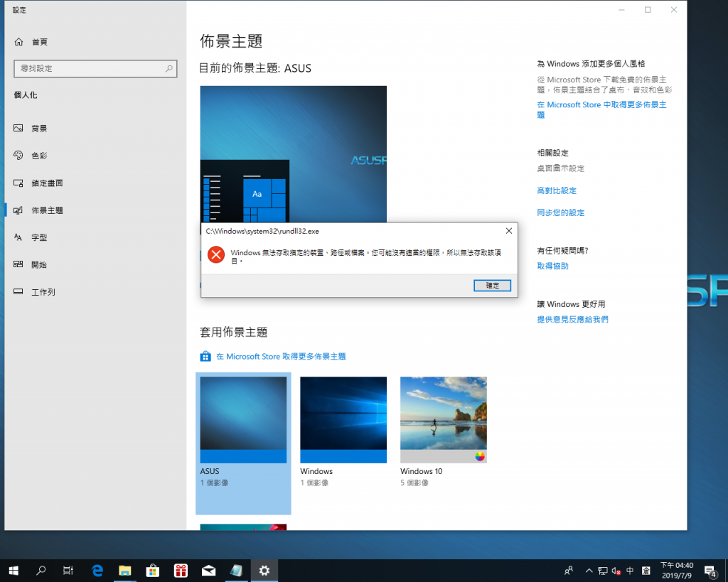Image resolution: width=728 pixels, height=582 pixels.
Task: Click the network status tray icon
Action: 603,571
